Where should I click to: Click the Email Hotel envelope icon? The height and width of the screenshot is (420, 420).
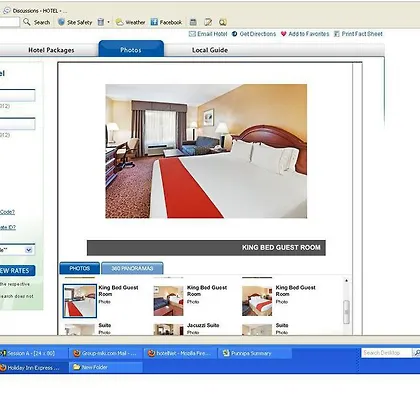point(192,34)
